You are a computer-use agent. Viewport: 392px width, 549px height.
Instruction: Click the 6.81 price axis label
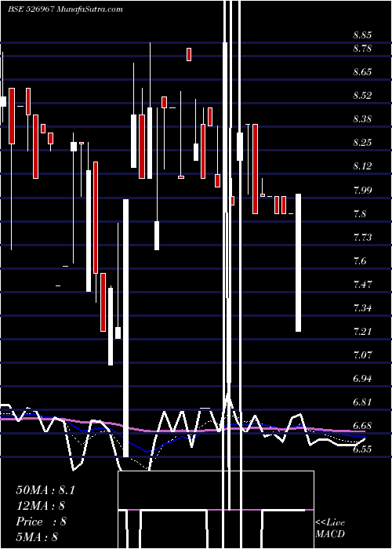click(x=362, y=402)
